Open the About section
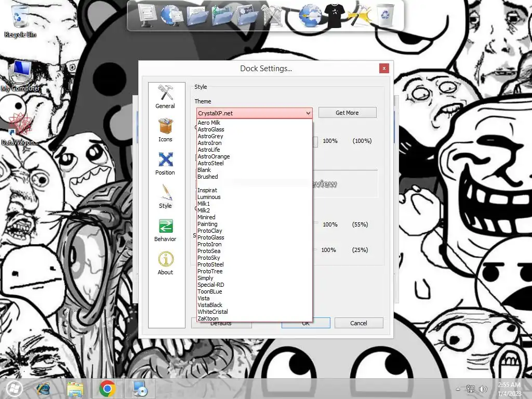532x399 pixels. point(165,263)
